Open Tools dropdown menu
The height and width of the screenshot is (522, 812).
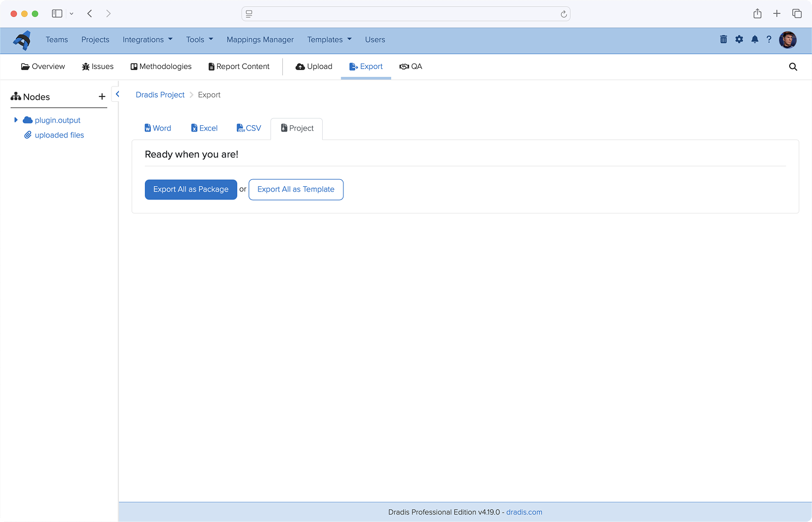[200, 40]
